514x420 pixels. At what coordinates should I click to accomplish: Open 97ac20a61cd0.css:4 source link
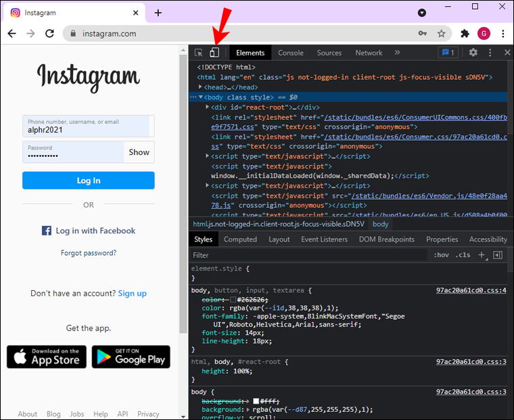pyautogui.click(x=471, y=290)
